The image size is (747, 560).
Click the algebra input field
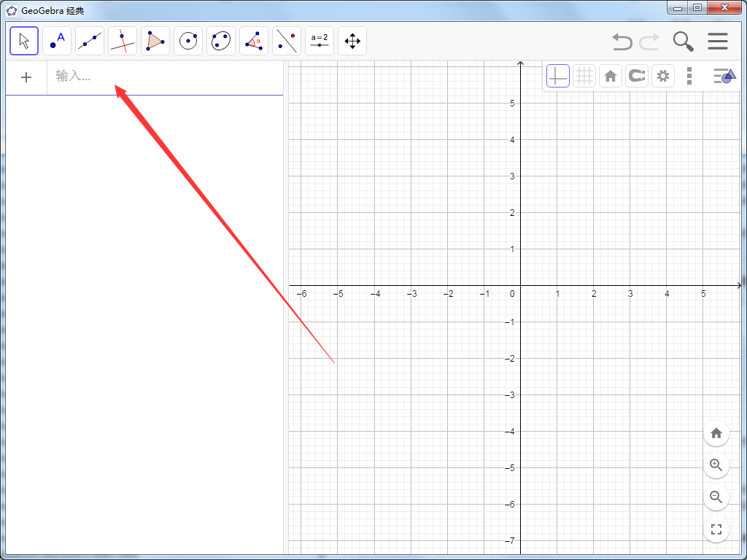146,77
